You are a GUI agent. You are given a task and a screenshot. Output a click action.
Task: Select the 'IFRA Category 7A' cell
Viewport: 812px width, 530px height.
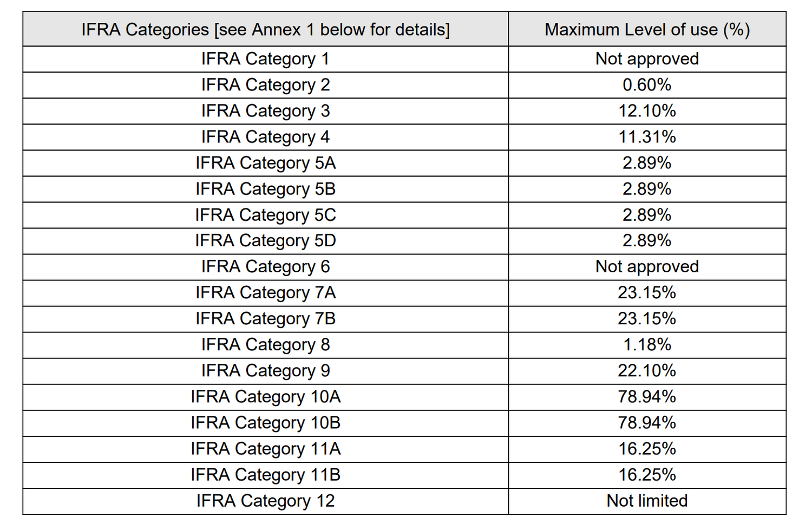click(265, 292)
